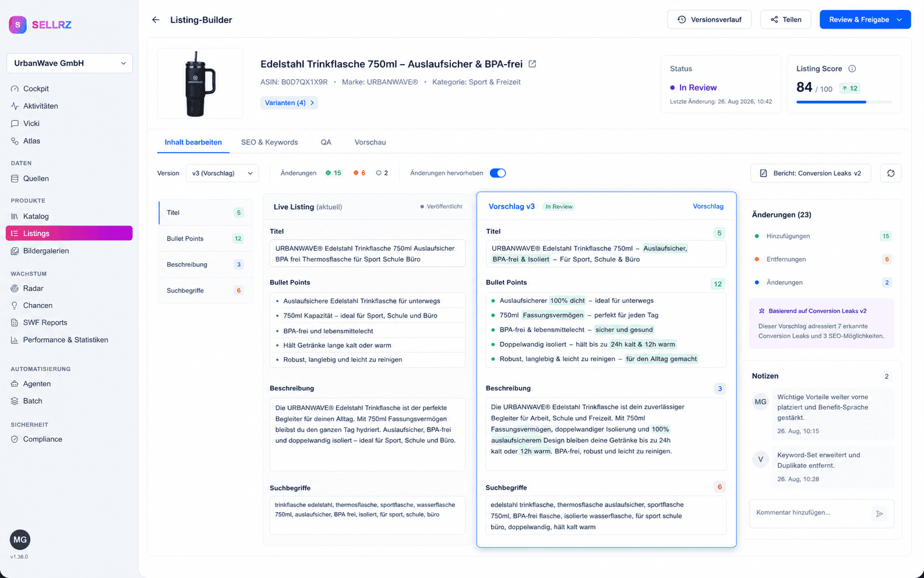Screen dimensions: 924x578
Task: Filter by Entfernungen in Änderungen panel
Action: coord(823,259)
